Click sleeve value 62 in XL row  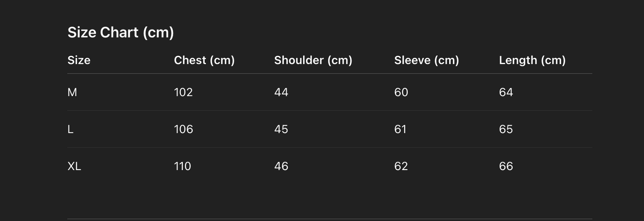[401, 167]
